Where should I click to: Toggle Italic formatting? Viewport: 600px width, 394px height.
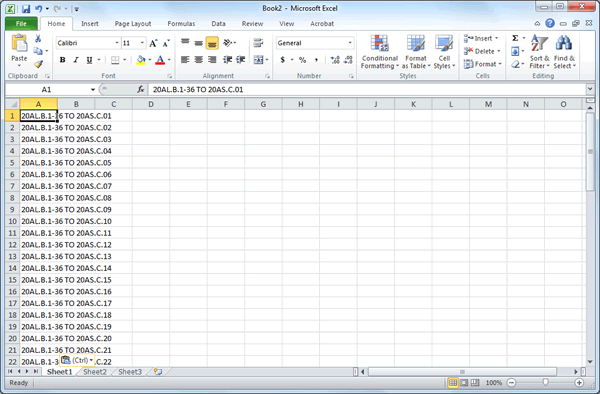(x=76, y=60)
